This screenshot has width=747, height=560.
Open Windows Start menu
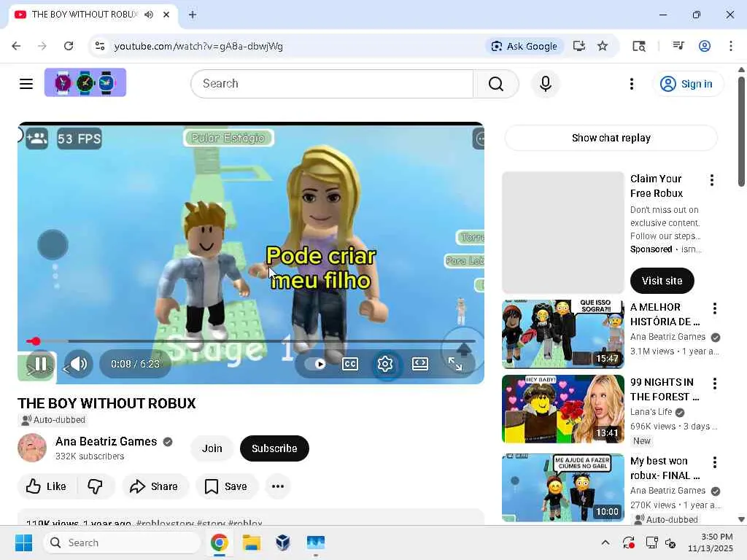pyautogui.click(x=23, y=542)
